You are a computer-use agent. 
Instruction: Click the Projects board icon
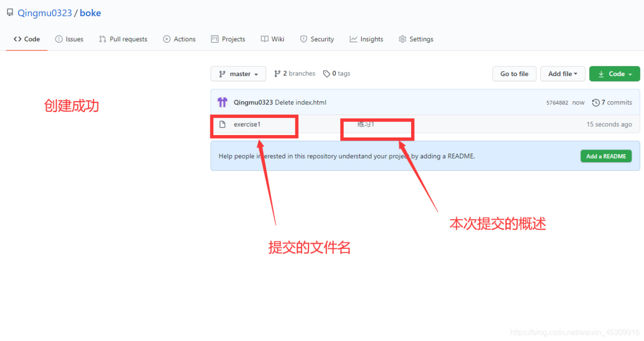click(215, 39)
